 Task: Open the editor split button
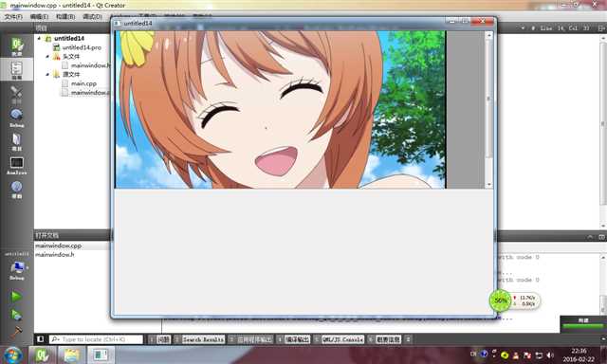tap(601, 28)
